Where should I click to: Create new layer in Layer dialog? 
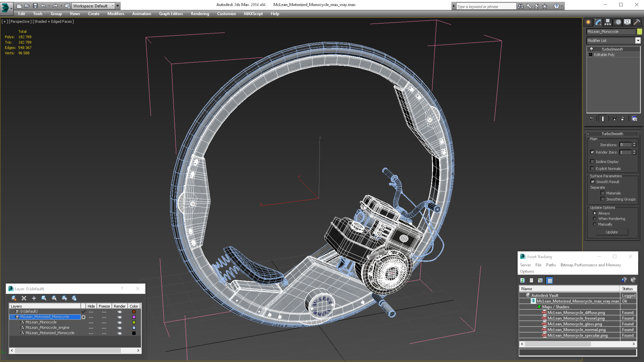[14, 298]
